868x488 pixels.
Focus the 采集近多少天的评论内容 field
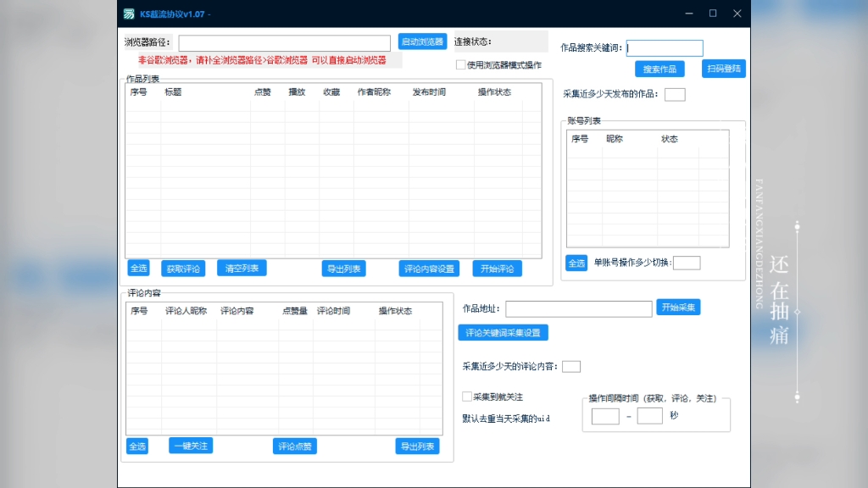pos(571,366)
